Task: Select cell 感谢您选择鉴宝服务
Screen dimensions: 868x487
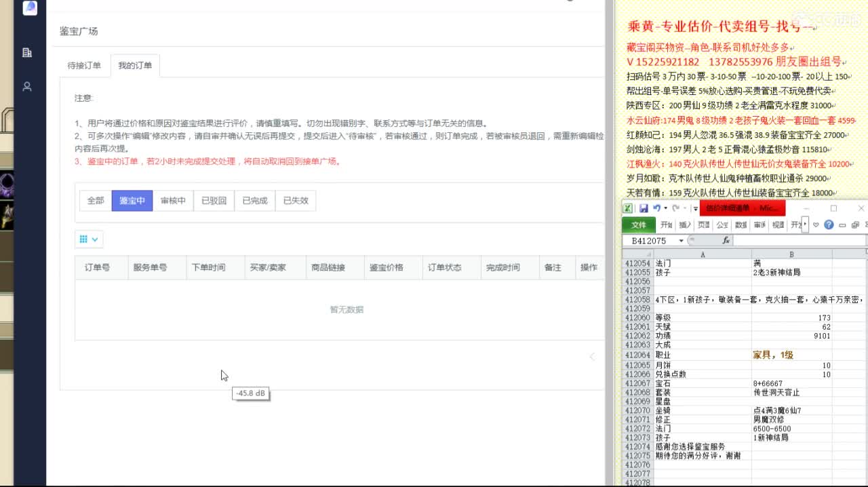Action: [x=703, y=447]
